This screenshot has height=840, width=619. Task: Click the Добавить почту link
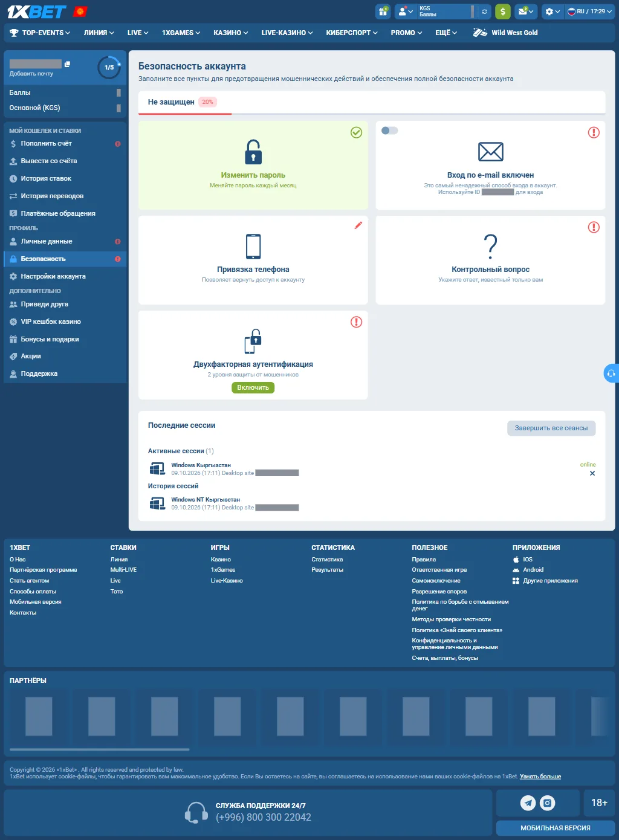(31, 74)
